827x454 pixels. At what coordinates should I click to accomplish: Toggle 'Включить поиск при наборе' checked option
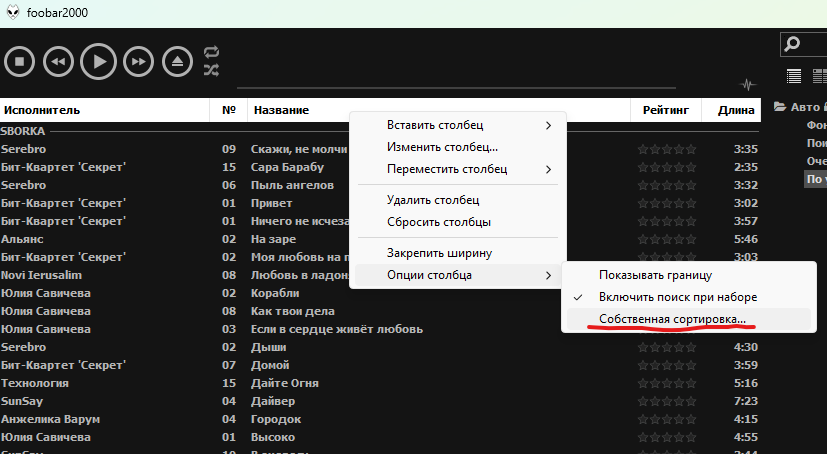pyautogui.click(x=677, y=297)
